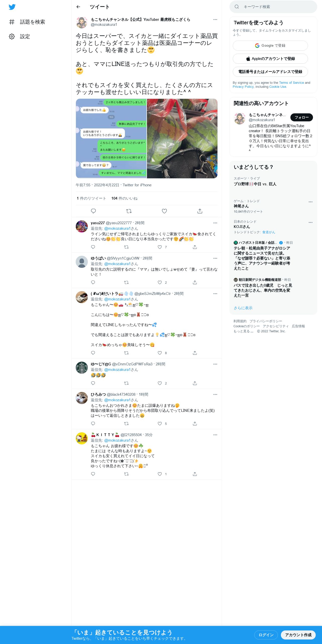The image size is (322, 644).
Task: Open settings gear in sidebar
Action: (12, 36)
